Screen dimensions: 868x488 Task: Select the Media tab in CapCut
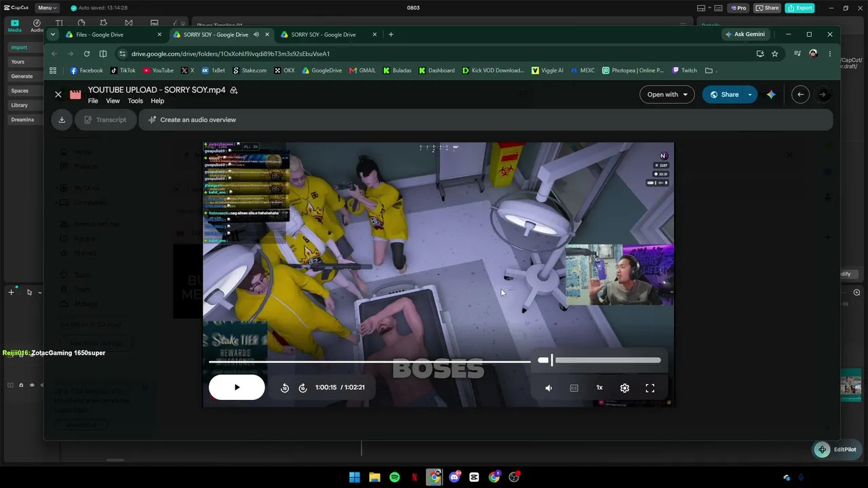click(14, 26)
